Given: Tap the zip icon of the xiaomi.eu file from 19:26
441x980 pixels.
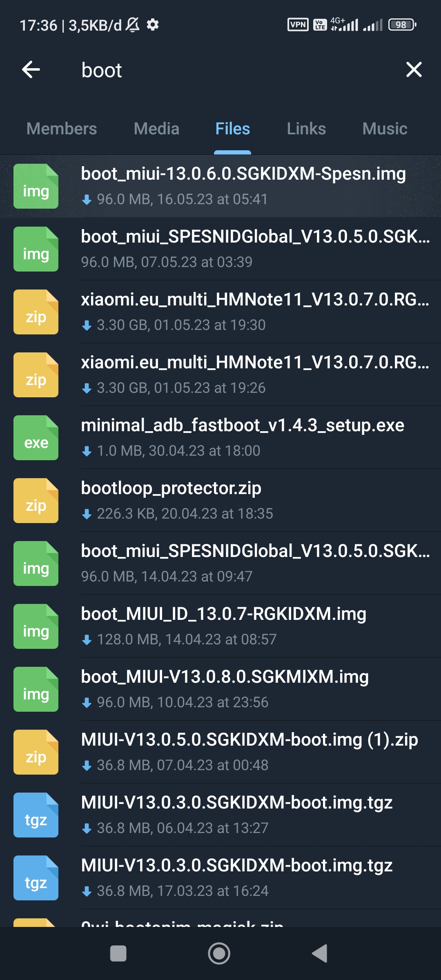Looking at the screenshot, I should tap(36, 375).
